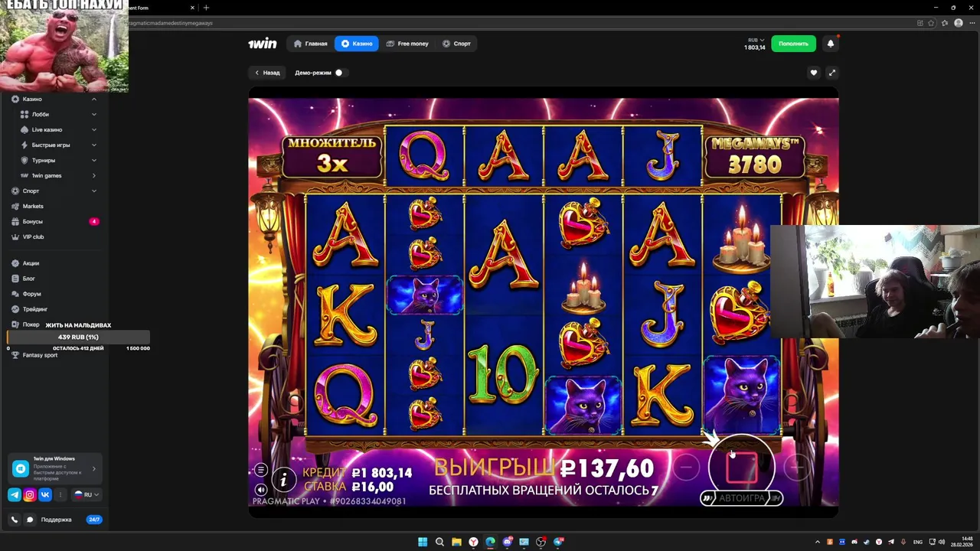The width and height of the screenshot is (980, 551).
Task: Expand the Live казино submenu
Action: 94,129
